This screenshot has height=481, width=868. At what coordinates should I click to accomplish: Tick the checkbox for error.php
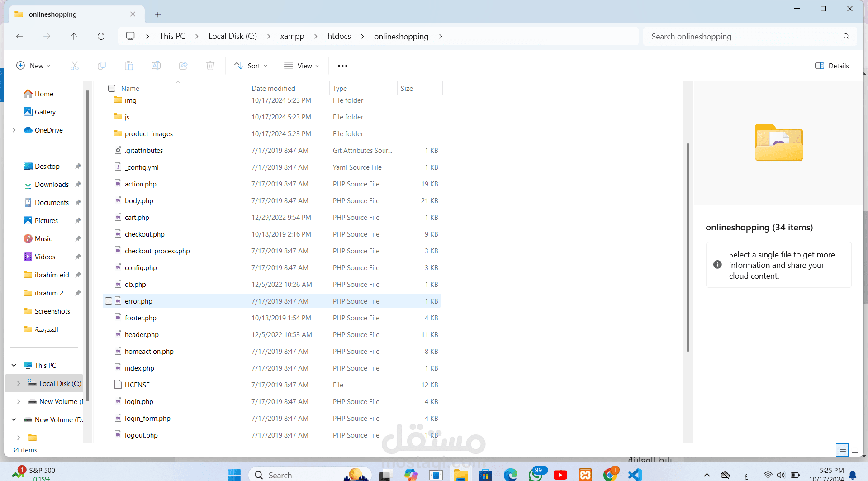(x=109, y=301)
